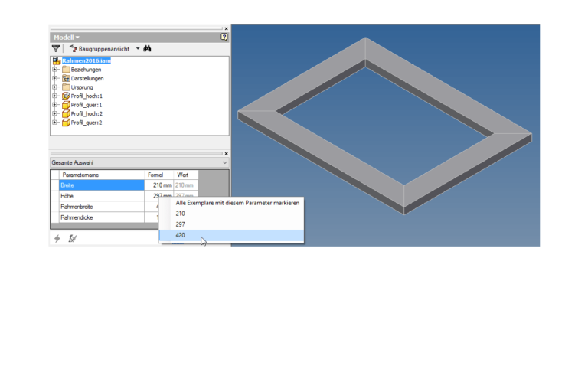The height and width of the screenshot is (392, 588).
Task: Select the Ursprung tree row
Action: click(82, 87)
